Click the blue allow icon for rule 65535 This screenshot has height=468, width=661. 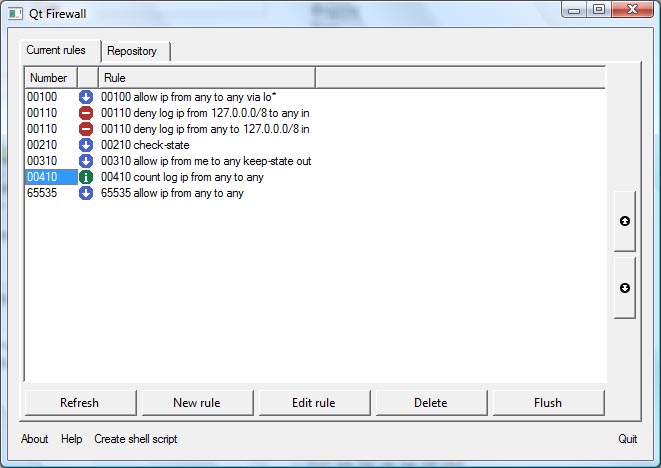(86, 193)
